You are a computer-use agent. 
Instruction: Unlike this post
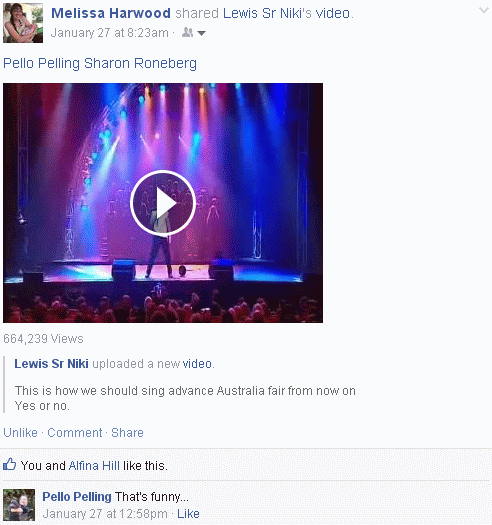point(20,433)
